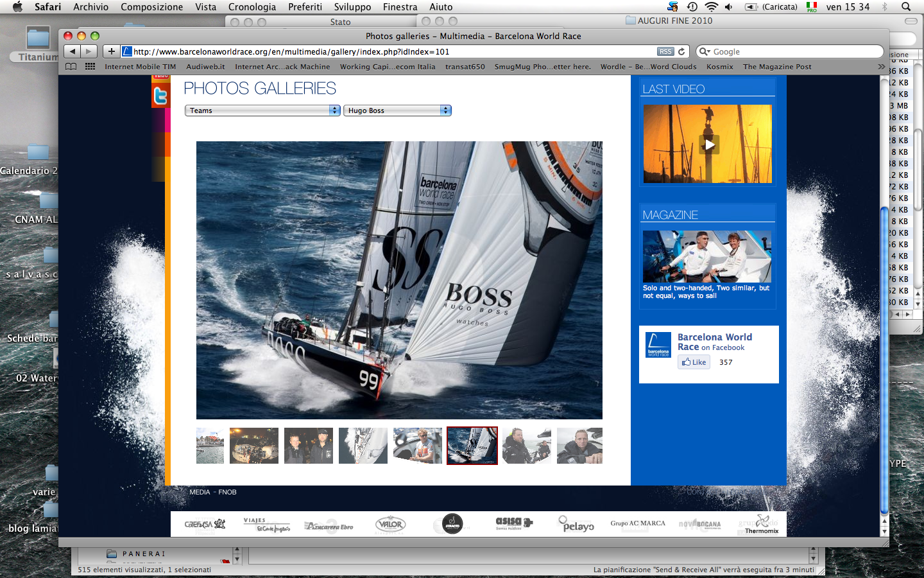Click the ven 15 34 clock
The height and width of the screenshot is (578, 924).
(x=848, y=6)
